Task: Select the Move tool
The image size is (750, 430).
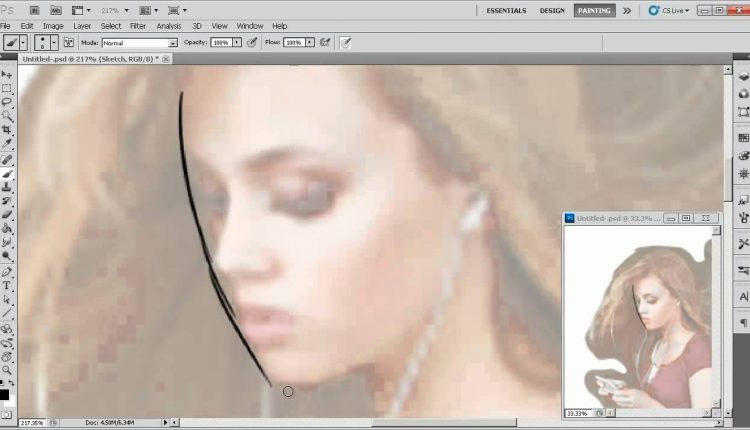Action: [x=7, y=75]
